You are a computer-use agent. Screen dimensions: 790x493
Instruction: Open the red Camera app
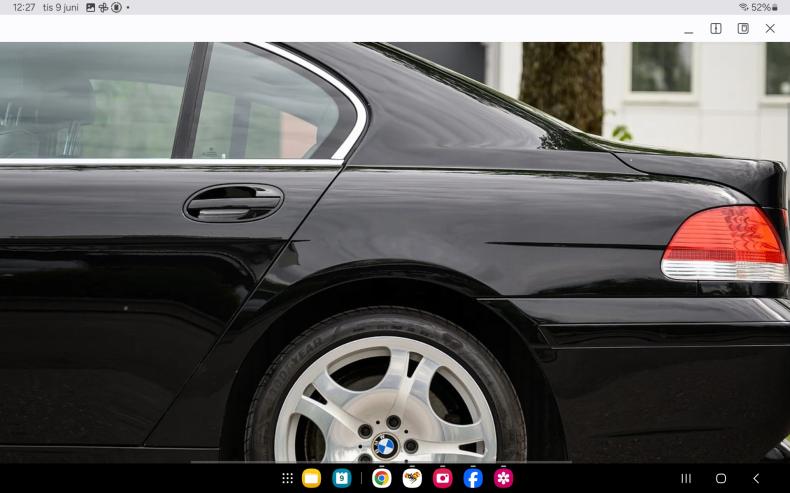pyautogui.click(x=442, y=478)
